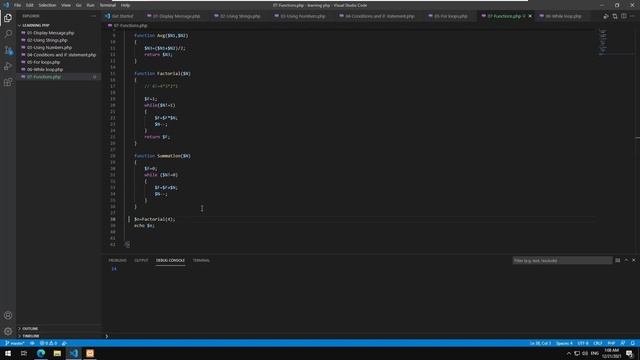Image resolution: width=640 pixels, height=360 pixels.
Task: Open the Terminal menu
Action: pyautogui.click(x=108, y=5)
